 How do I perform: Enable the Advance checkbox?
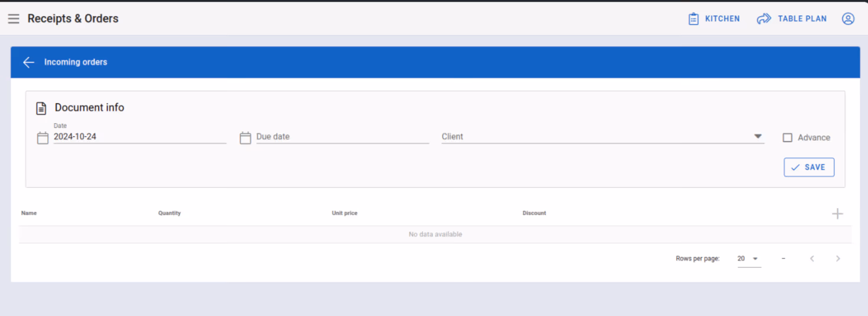787,137
